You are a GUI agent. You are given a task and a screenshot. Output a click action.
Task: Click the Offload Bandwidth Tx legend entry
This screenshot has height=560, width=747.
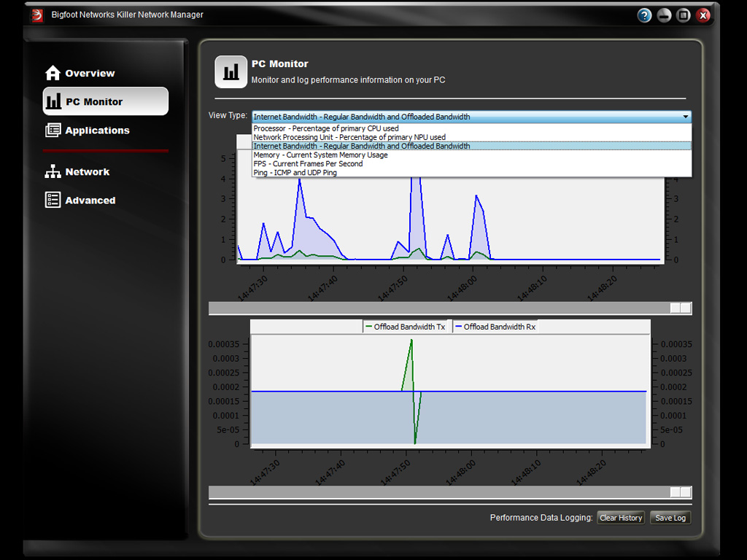point(405,327)
